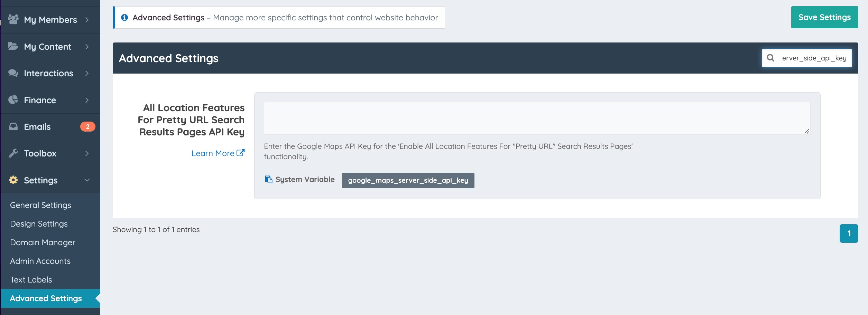The height and width of the screenshot is (315, 868).
Task: Click the My Content folder icon
Action: point(13,46)
